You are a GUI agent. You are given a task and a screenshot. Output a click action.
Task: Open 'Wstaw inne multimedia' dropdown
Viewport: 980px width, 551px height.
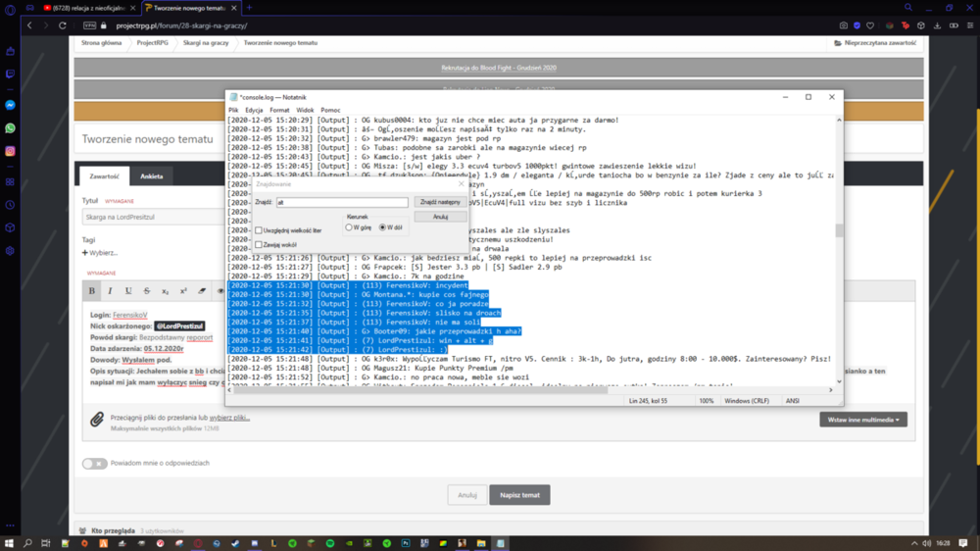(x=863, y=420)
